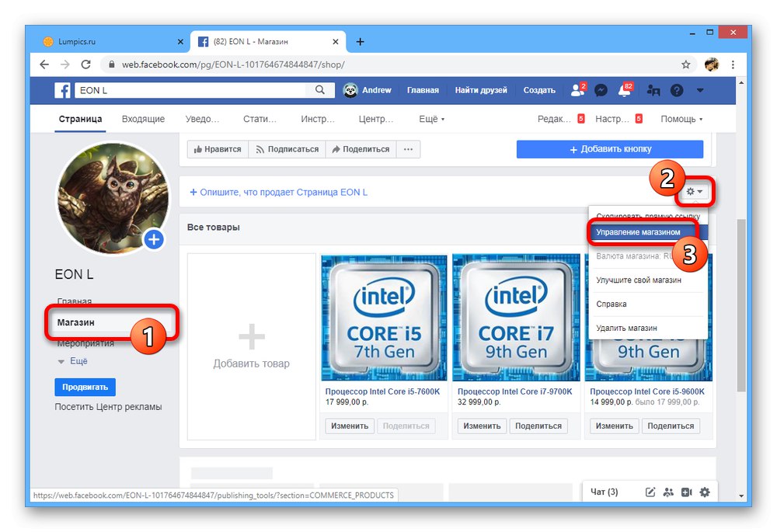This screenshot has height=532, width=777.
Task: Open Уведо... tab
Action: (x=202, y=119)
